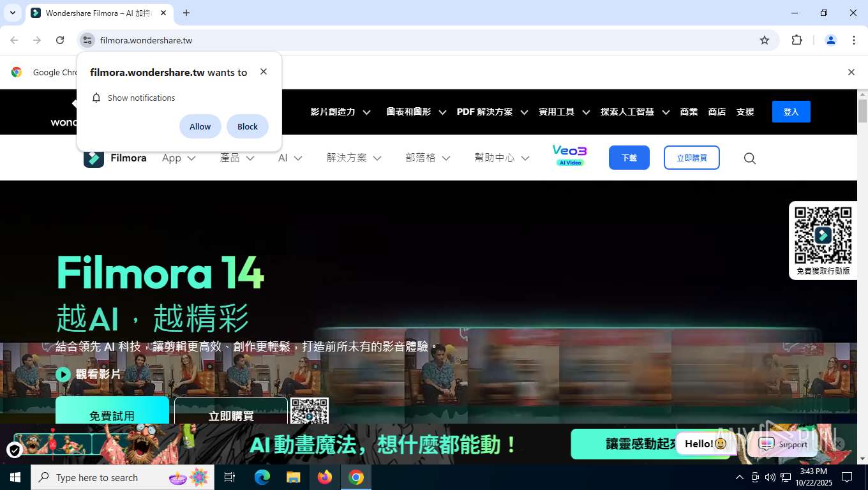The width and height of the screenshot is (868, 490).
Task: Open the Windows Start menu
Action: coord(15,477)
